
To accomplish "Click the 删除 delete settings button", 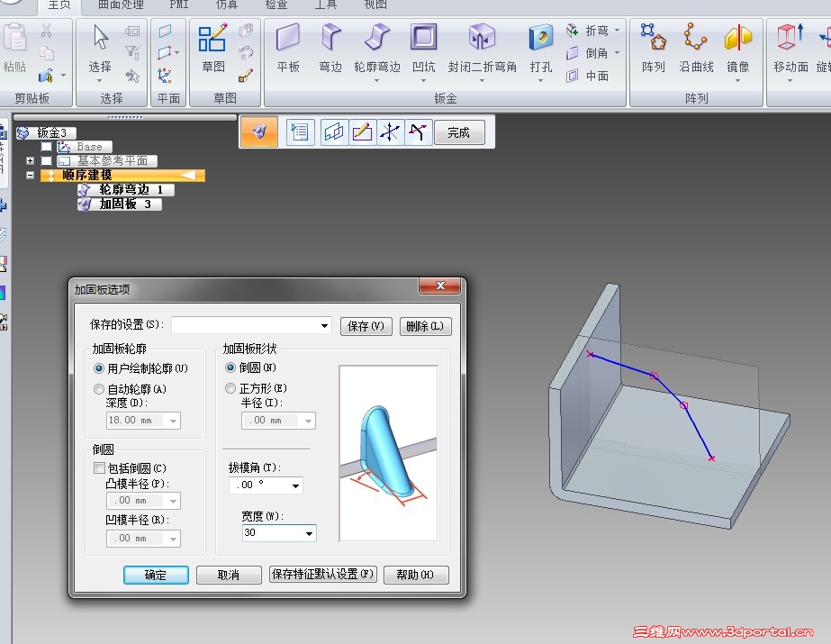I will click(425, 326).
